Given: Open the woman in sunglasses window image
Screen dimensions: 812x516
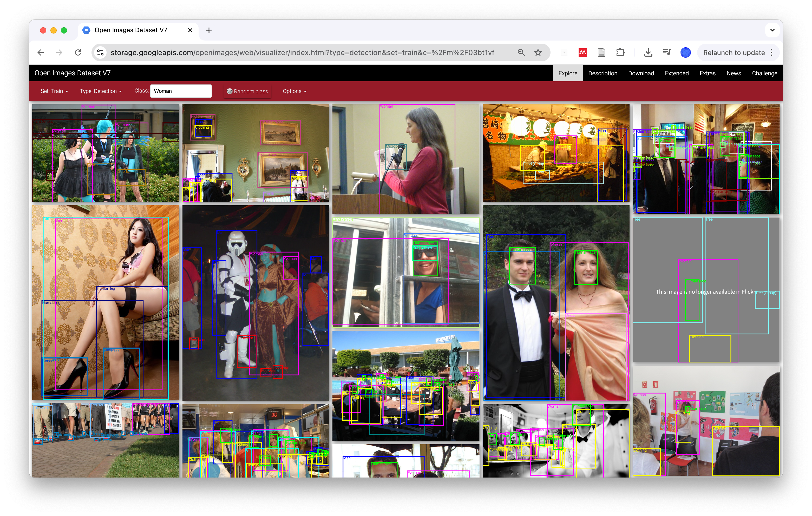Looking at the screenshot, I should pos(406,272).
